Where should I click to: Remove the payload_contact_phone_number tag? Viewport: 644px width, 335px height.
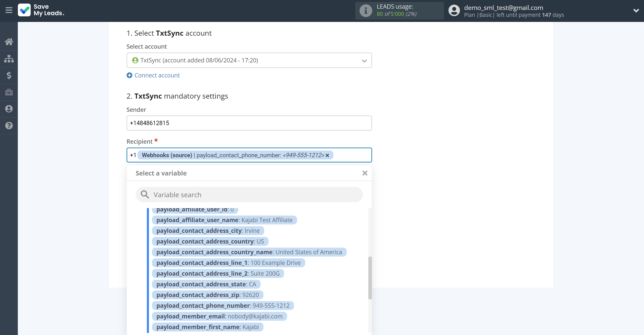[327, 155]
